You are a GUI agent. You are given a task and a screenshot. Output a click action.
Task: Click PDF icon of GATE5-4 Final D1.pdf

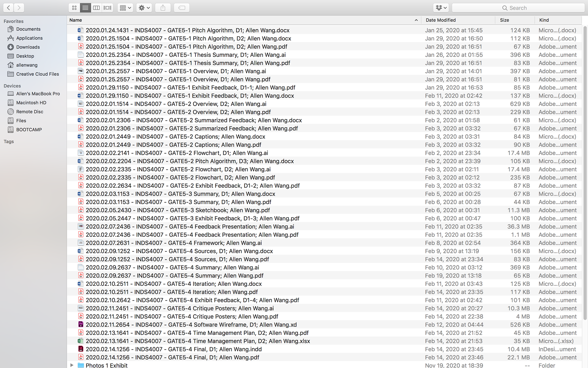click(81, 357)
